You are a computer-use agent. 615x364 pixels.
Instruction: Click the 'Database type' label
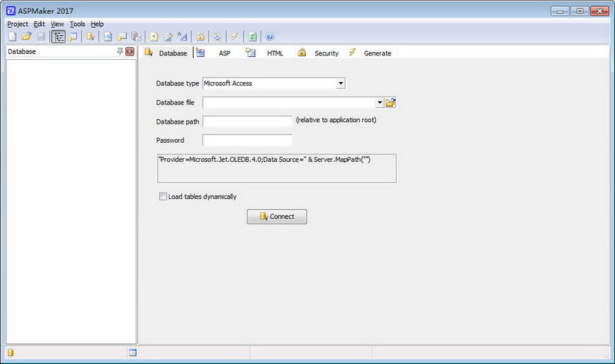(178, 84)
